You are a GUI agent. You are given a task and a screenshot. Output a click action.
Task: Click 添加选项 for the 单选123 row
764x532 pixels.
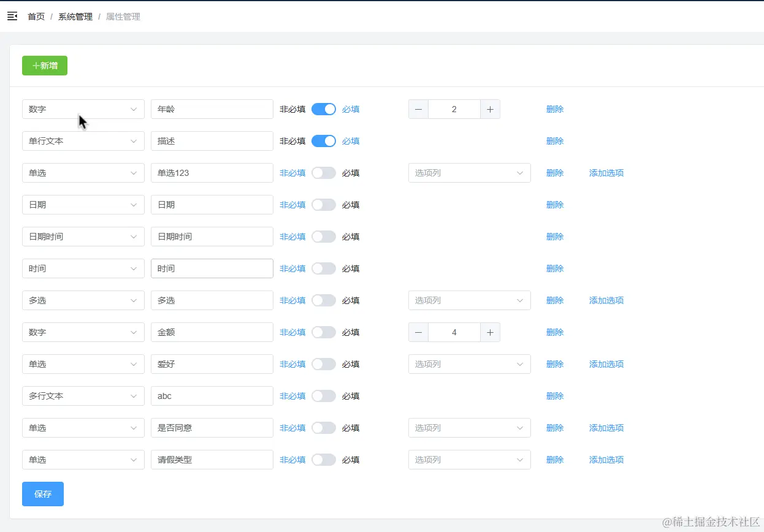pos(606,173)
